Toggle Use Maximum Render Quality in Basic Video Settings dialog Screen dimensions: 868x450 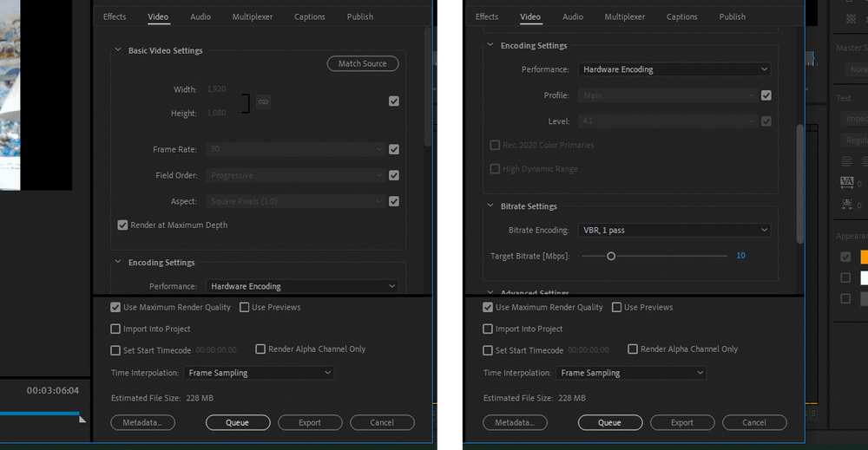[x=115, y=308]
